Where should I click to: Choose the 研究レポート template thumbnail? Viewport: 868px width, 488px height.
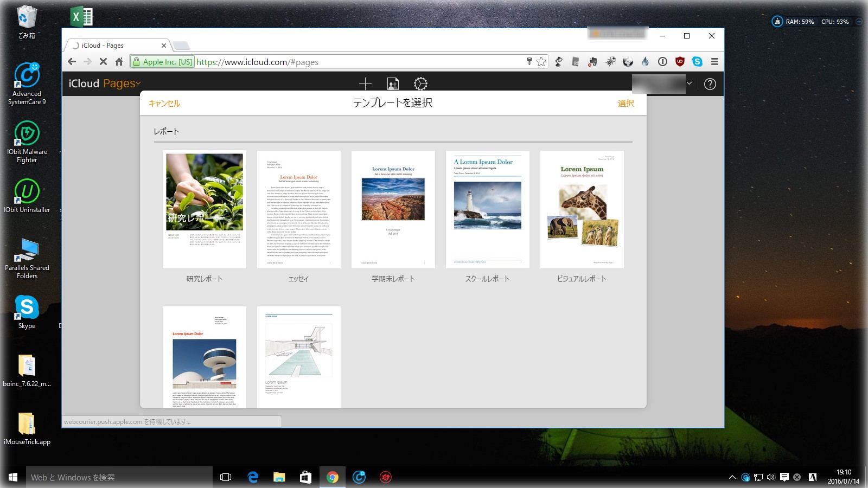(205, 209)
